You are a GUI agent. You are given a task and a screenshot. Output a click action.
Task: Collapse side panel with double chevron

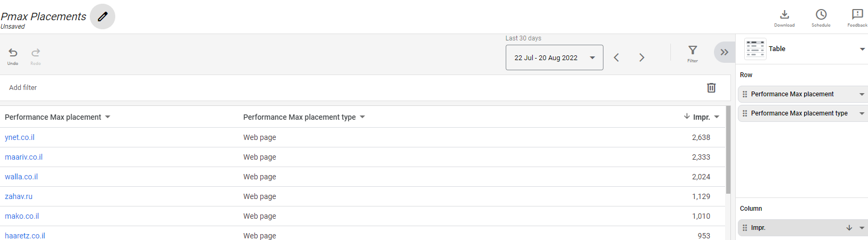click(x=724, y=52)
